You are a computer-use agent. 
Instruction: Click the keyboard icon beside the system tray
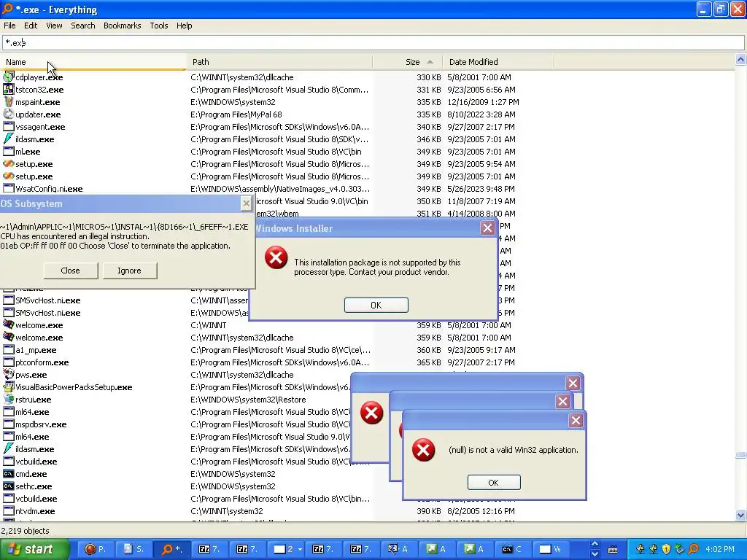pyautogui.click(x=613, y=550)
